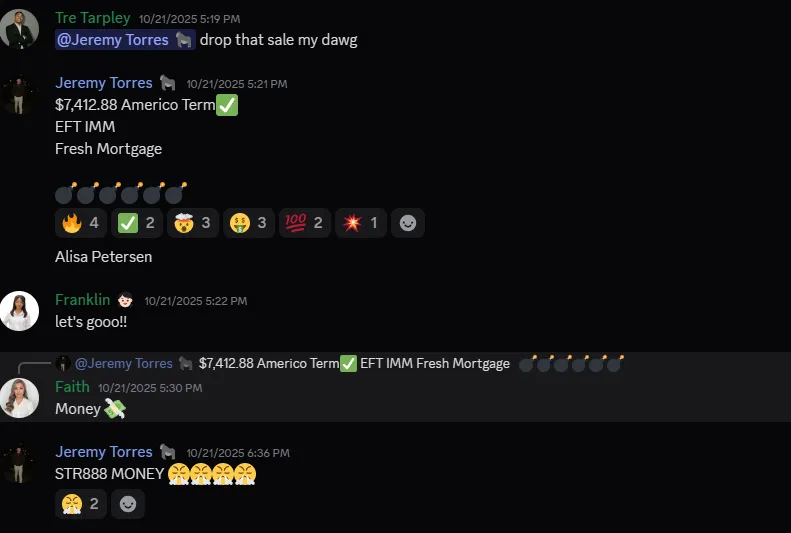Image resolution: width=791 pixels, height=533 pixels.
Task: Click the Tre Tarpley username
Action: point(93,18)
